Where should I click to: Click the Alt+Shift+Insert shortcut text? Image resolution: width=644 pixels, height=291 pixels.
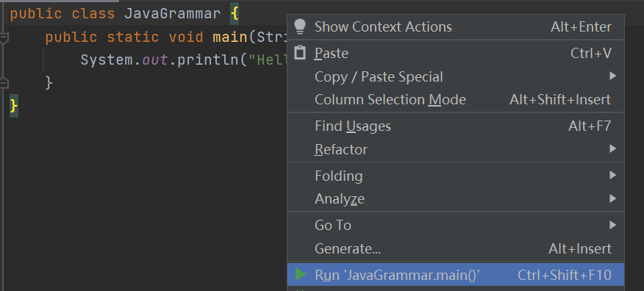559,100
